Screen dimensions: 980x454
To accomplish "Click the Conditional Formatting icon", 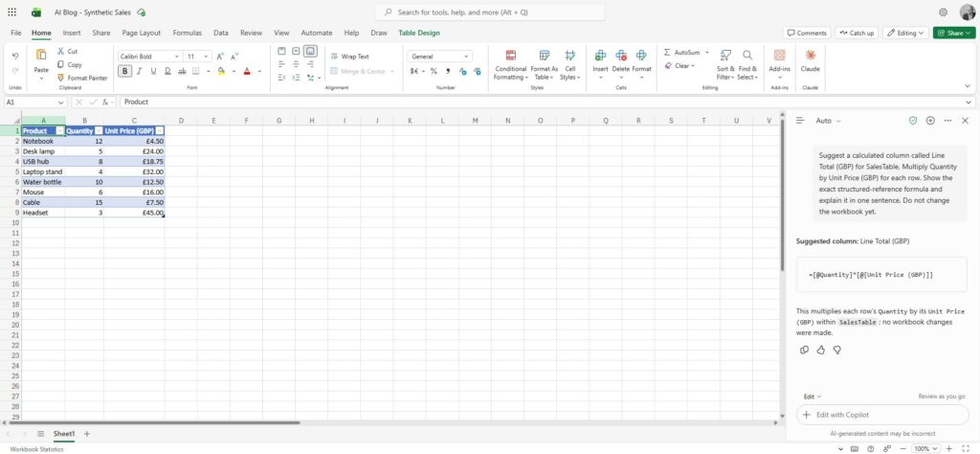I will pos(511,56).
